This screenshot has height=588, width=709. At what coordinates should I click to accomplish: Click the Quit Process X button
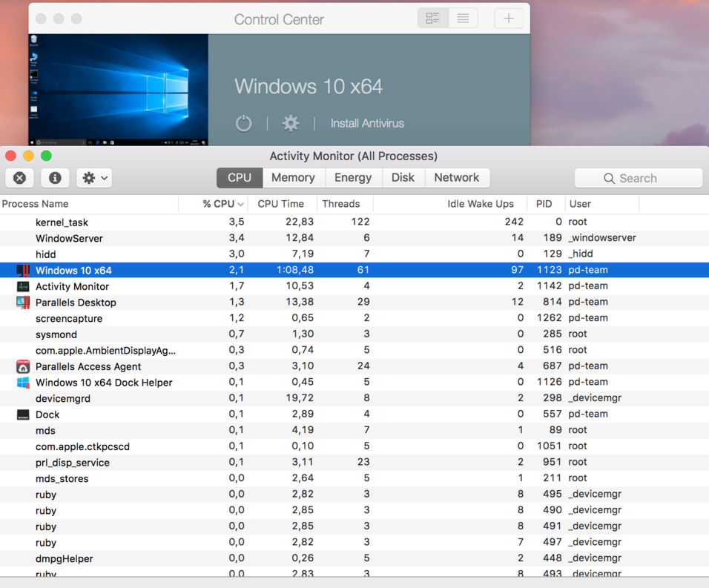[20, 178]
